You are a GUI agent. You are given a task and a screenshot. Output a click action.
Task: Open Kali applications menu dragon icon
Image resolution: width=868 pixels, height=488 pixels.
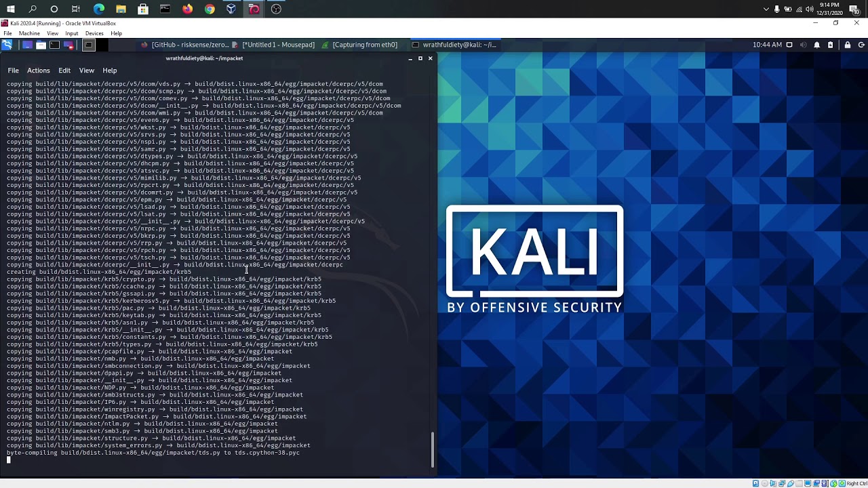pos(7,45)
